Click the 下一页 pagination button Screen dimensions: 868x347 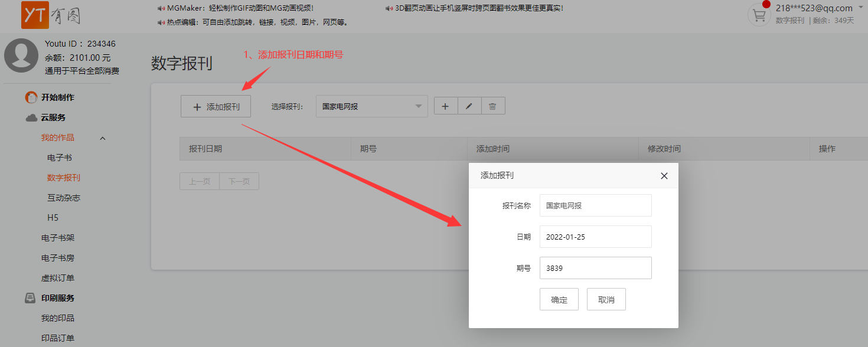click(239, 181)
